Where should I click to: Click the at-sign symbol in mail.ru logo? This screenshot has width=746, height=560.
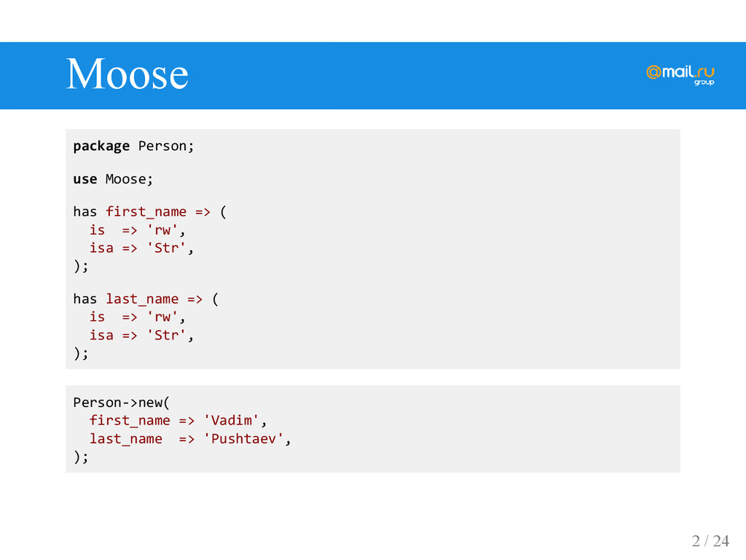(x=653, y=72)
